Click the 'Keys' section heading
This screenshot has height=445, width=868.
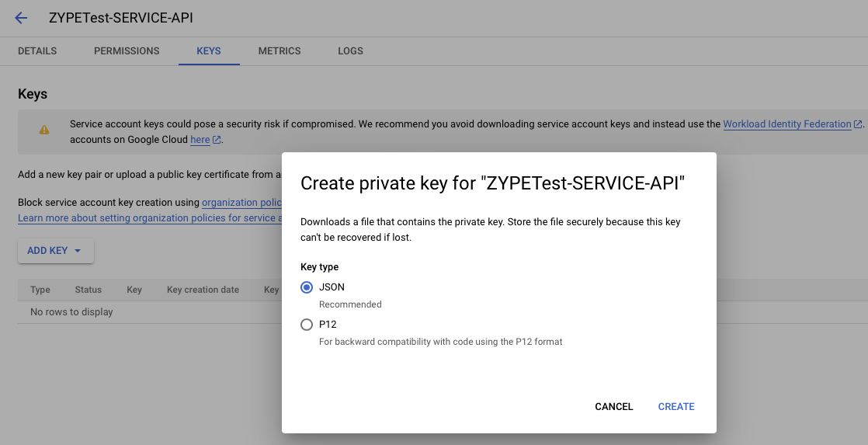point(33,94)
